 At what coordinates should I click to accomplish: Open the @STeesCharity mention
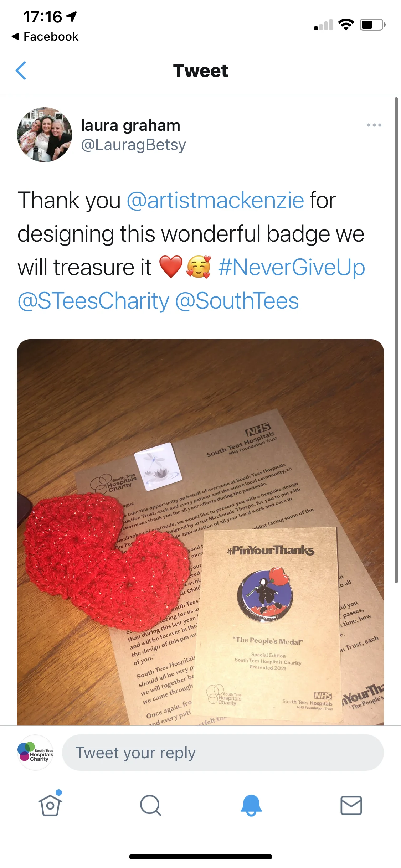click(x=93, y=301)
